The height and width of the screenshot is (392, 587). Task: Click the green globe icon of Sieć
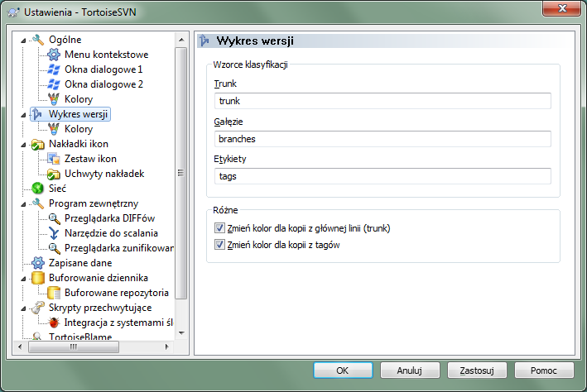click(x=38, y=189)
